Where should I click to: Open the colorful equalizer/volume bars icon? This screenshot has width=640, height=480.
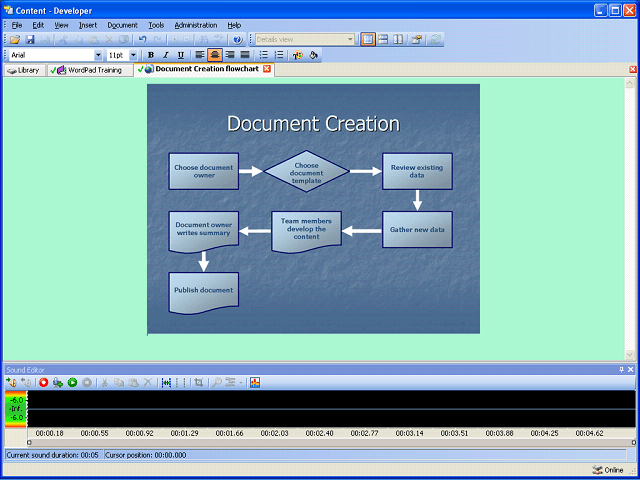(x=255, y=382)
